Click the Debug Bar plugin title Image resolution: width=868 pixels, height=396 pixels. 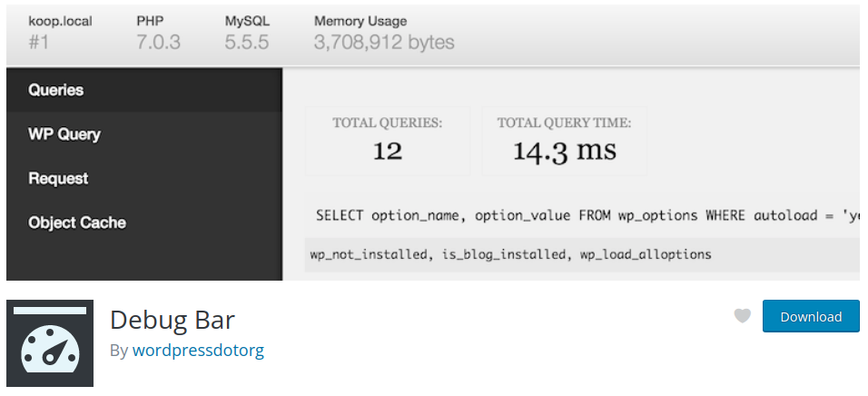point(173,320)
